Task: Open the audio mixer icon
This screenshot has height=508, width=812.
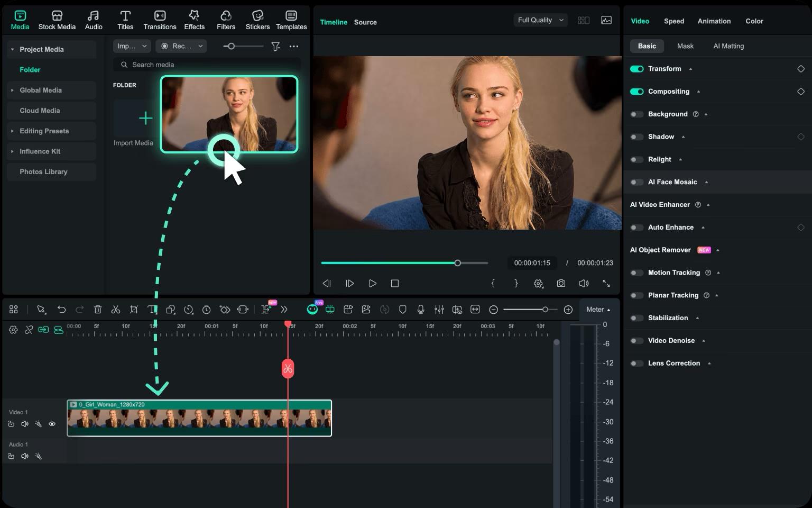Action: click(x=439, y=310)
